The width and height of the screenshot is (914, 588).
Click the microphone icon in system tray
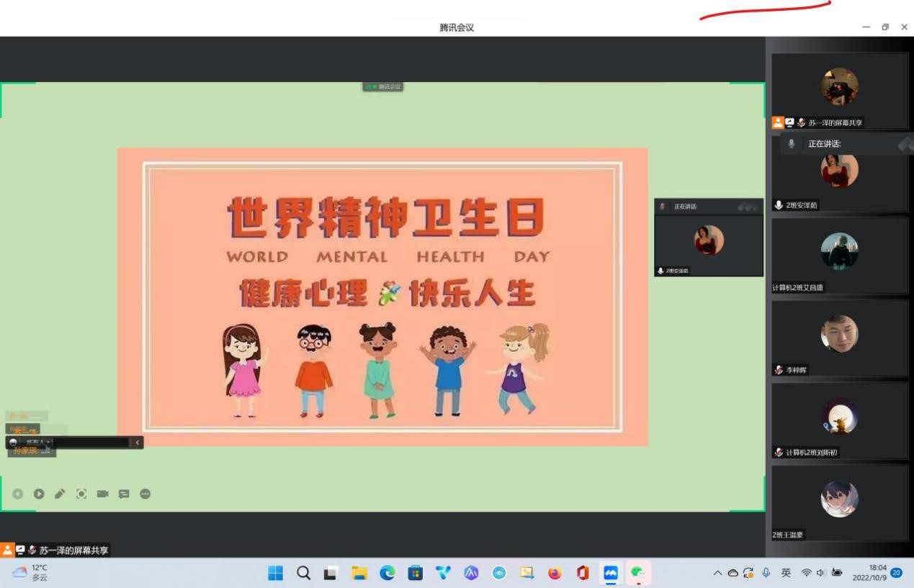(x=766, y=573)
